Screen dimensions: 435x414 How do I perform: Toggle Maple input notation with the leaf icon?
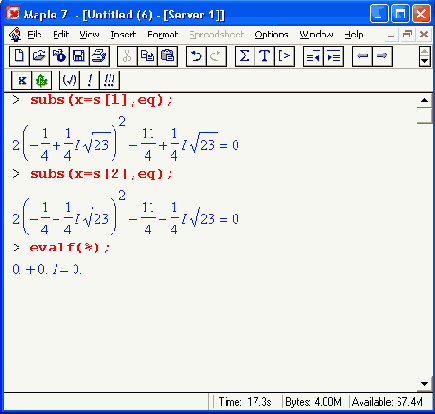[x=42, y=80]
